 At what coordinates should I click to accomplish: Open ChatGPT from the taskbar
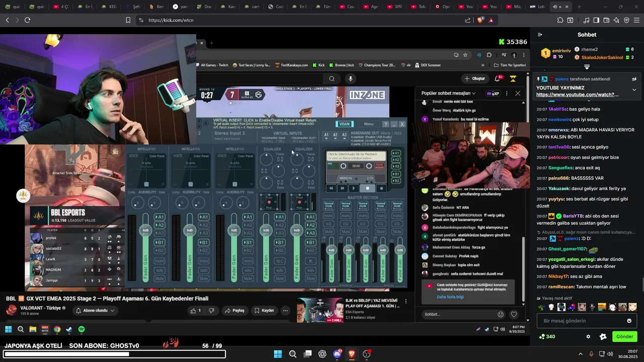323,354
